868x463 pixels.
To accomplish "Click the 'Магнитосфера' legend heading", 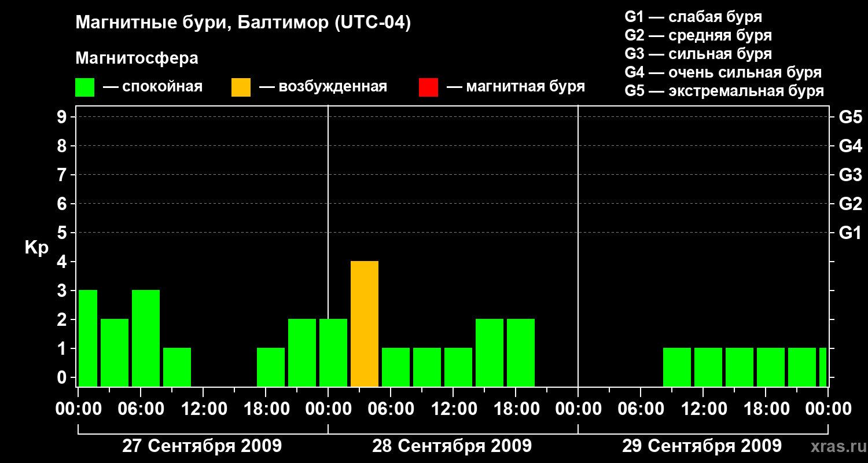I will tap(137, 58).
